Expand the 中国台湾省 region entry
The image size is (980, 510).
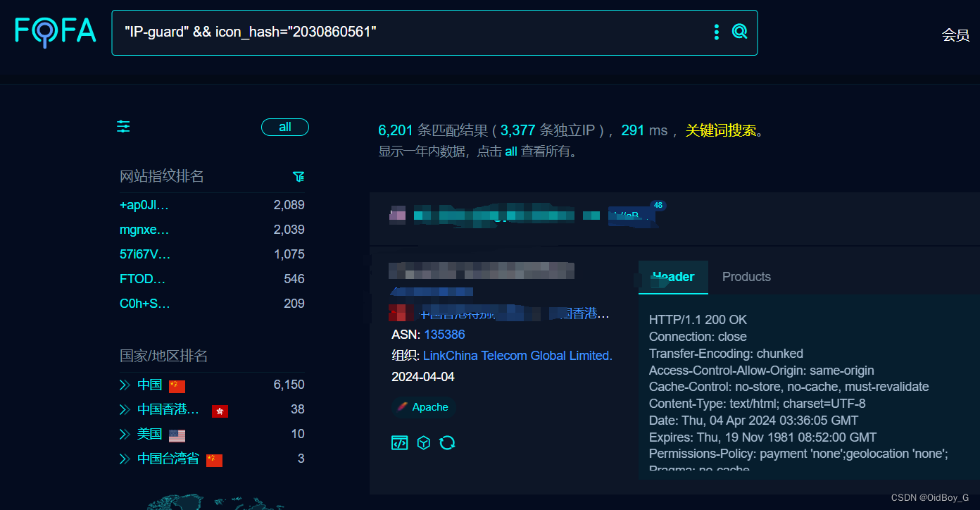(125, 459)
